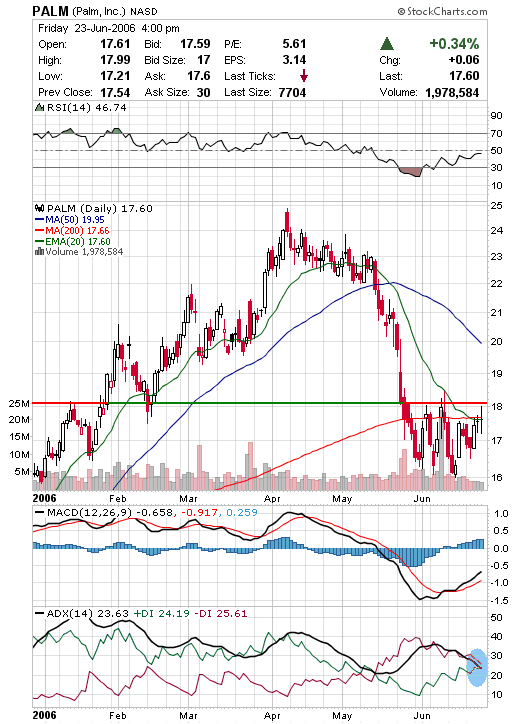Click the EMA(20) 17.60 legend text
This screenshot has height=724, width=520.
(x=78, y=241)
